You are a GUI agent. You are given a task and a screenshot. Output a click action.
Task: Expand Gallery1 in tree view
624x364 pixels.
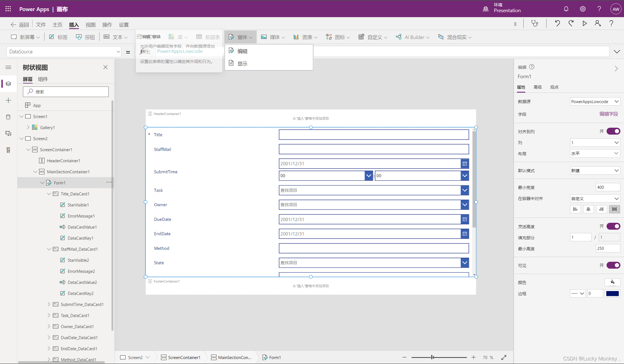tap(28, 127)
